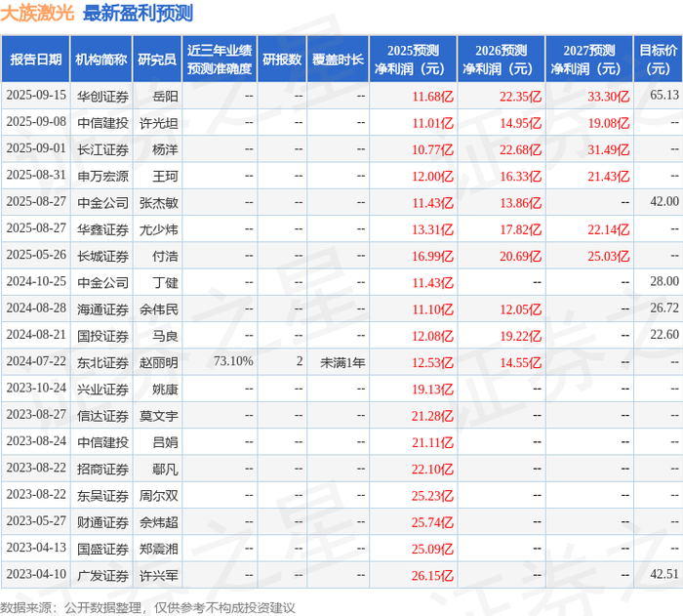This screenshot has width=683, height=616.
Task: Click institution 华创证券
Action: (x=102, y=97)
